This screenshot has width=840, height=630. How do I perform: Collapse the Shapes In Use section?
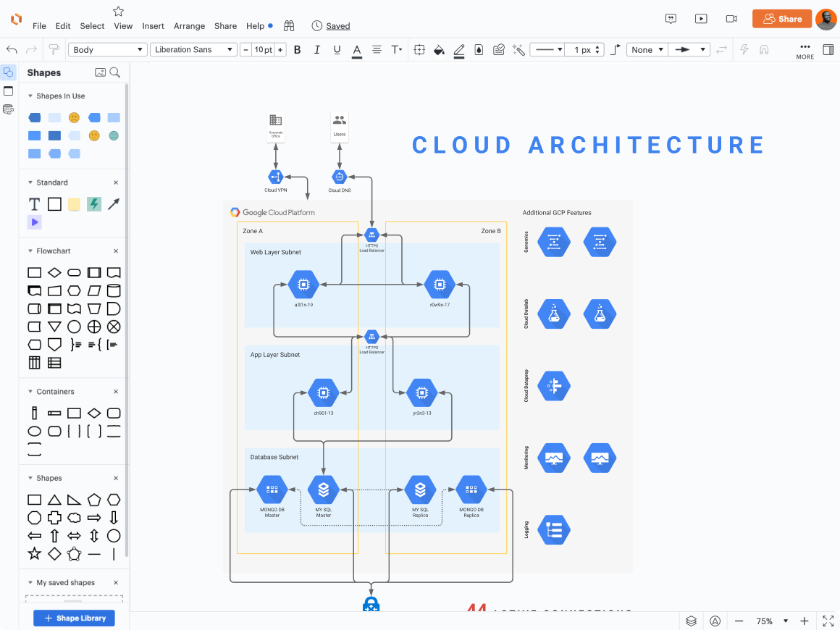pos(30,96)
